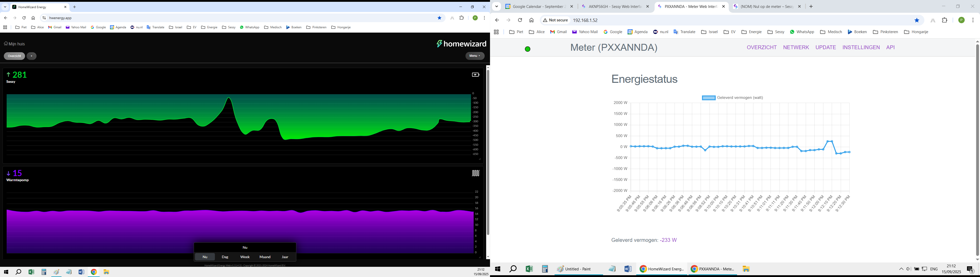This screenshot has width=980, height=277.
Task: Select the Dag time range
Action: point(225,257)
